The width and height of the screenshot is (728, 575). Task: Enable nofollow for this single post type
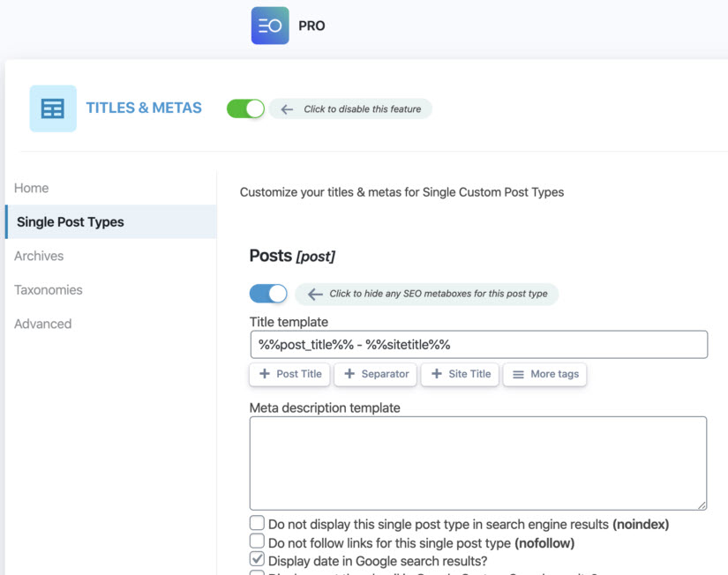[257, 541]
